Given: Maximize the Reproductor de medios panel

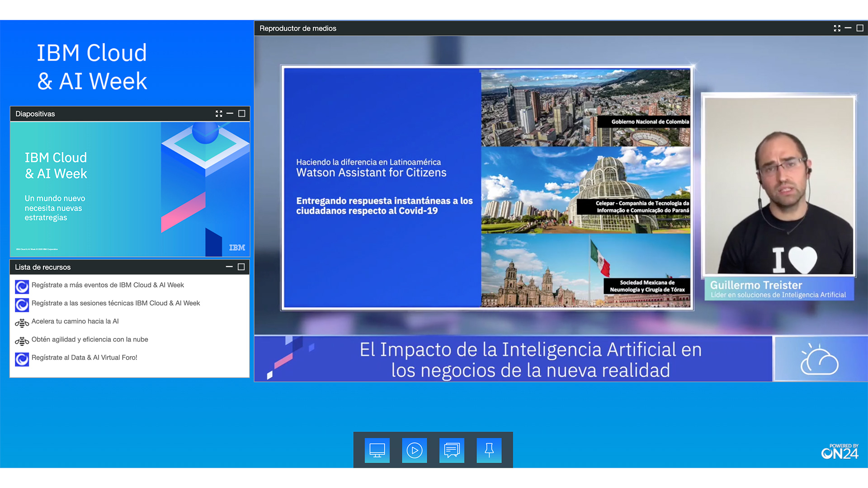Looking at the screenshot, I should [x=860, y=28].
